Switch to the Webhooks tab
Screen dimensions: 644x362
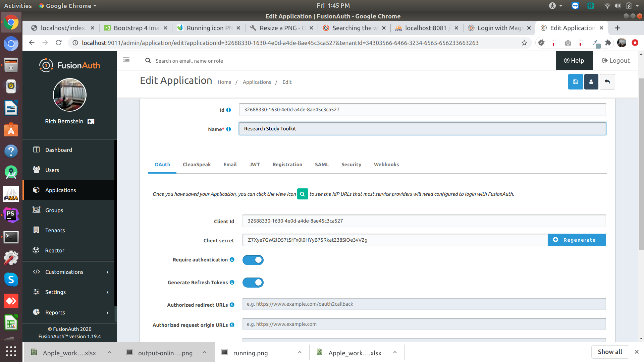coord(386,165)
